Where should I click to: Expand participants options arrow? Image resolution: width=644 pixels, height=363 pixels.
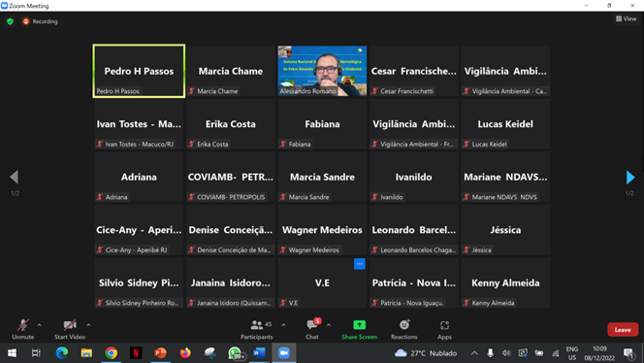(283, 325)
